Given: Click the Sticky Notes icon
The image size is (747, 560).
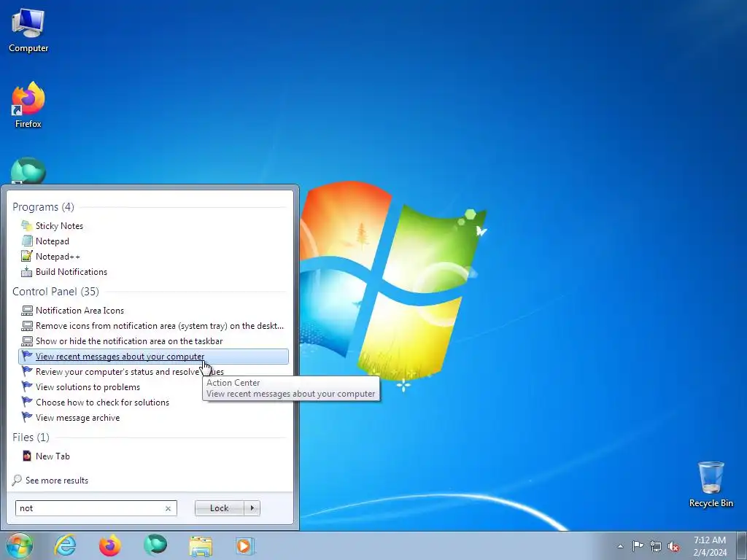Looking at the screenshot, I should (x=27, y=225).
